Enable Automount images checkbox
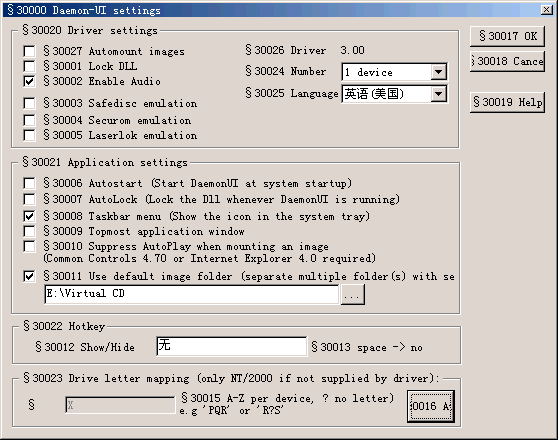 click(x=29, y=51)
